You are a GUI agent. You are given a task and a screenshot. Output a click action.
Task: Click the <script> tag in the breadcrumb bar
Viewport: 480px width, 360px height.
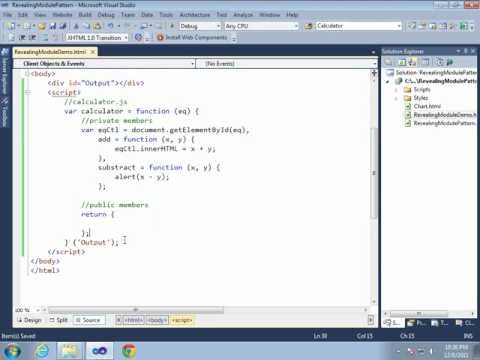coord(182,320)
